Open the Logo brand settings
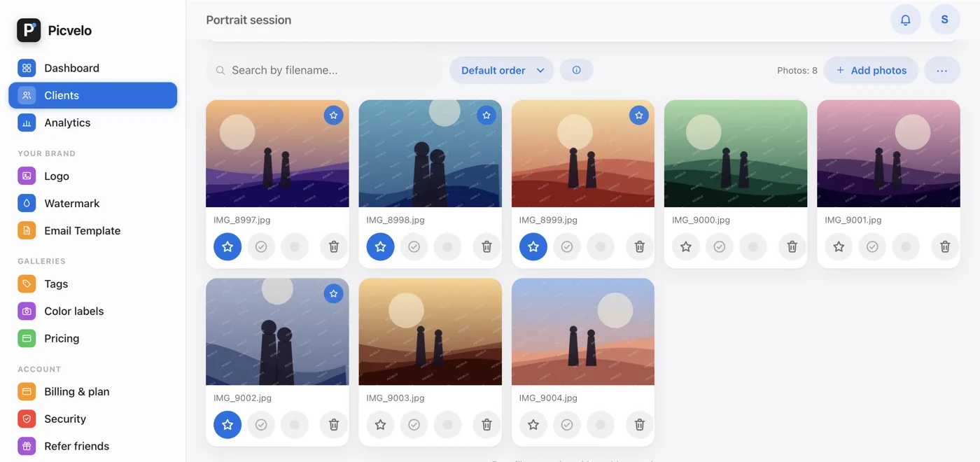This screenshot has height=462, width=980. coord(92,176)
